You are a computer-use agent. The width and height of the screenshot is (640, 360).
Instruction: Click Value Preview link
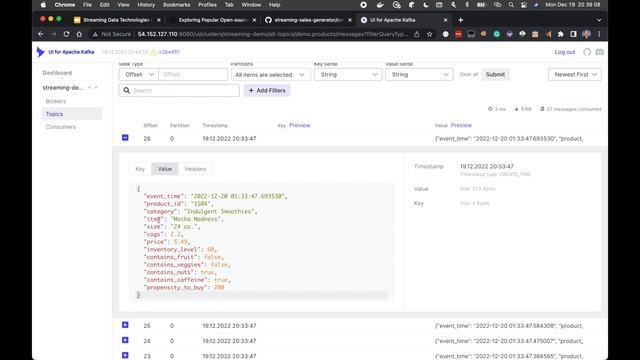[461, 125]
